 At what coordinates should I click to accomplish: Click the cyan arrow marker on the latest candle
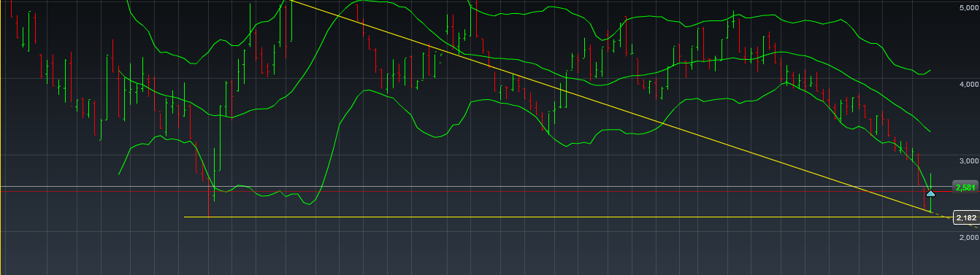930,193
